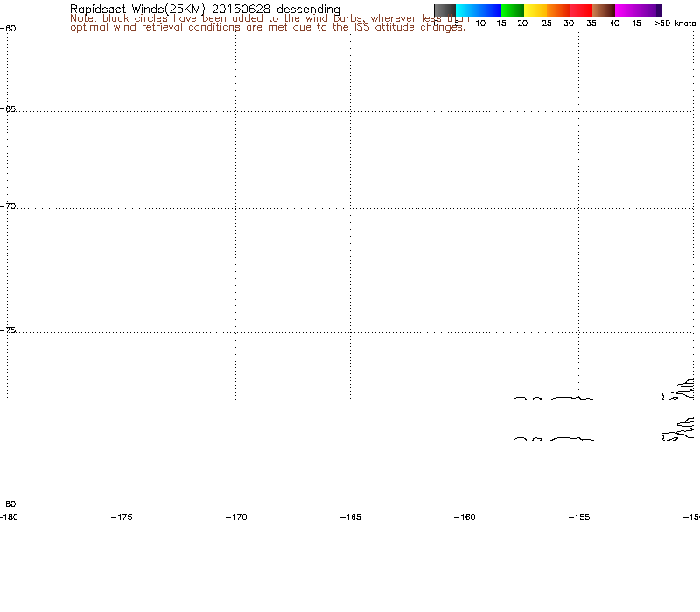This screenshot has height=612, width=700.
Task: Pick the brown segment of the colorbar
Action: click(604, 10)
